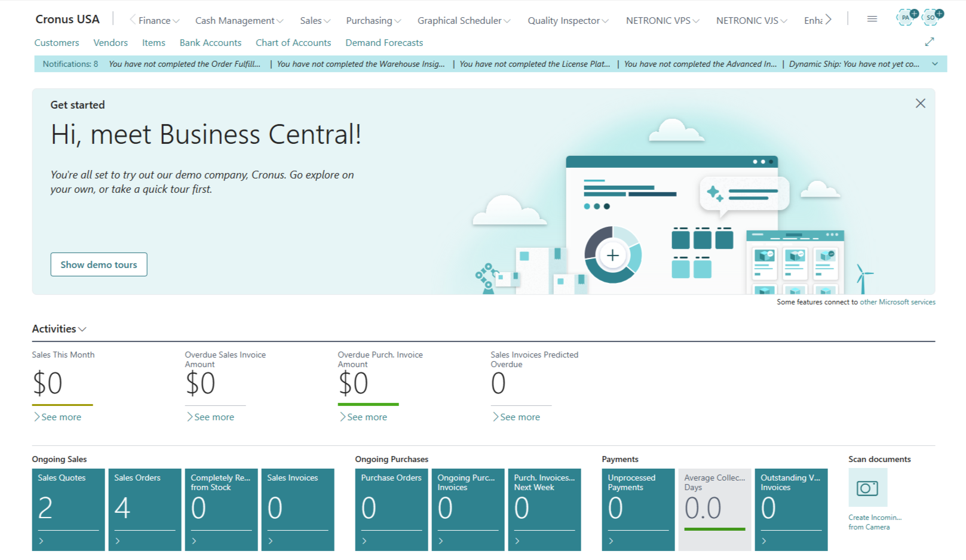The height and width of the screenshot is (560, 966).
Task: Click the Sales Invoices Predicted Overdue value
Action: pyautogui.click(x=498, y=383)
